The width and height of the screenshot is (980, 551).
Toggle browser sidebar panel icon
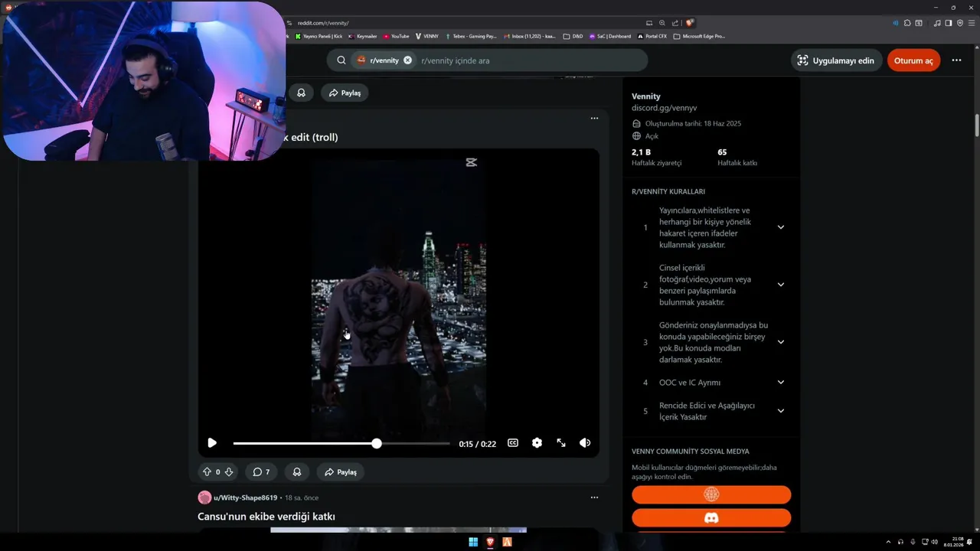(949, 23)
